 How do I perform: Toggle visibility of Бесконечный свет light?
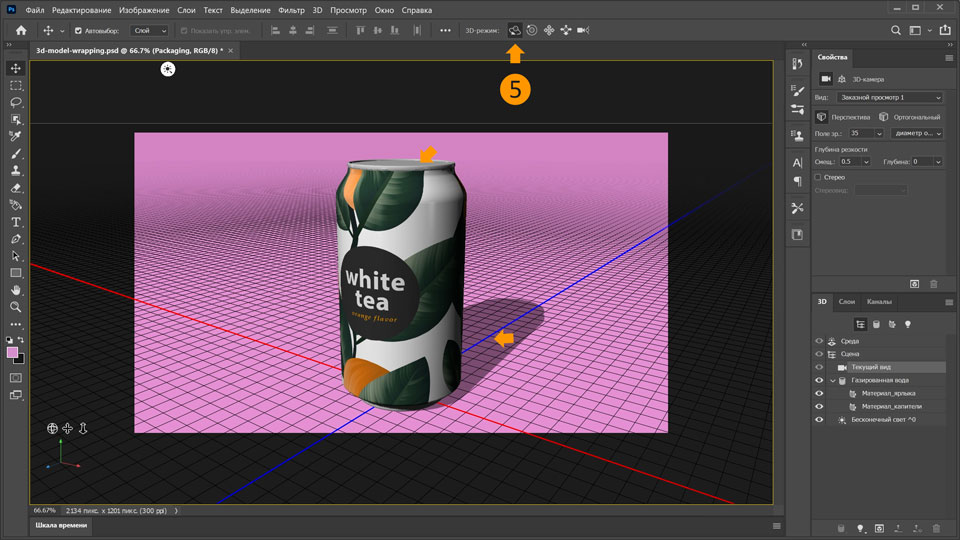(819, 420)
